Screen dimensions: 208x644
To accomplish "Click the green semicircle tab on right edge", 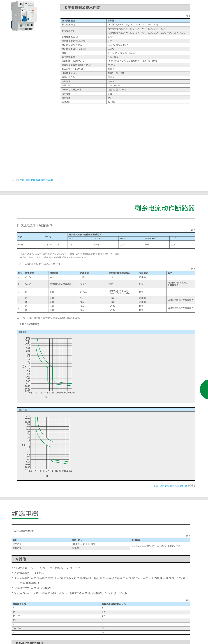I will (x=204, y=389).
